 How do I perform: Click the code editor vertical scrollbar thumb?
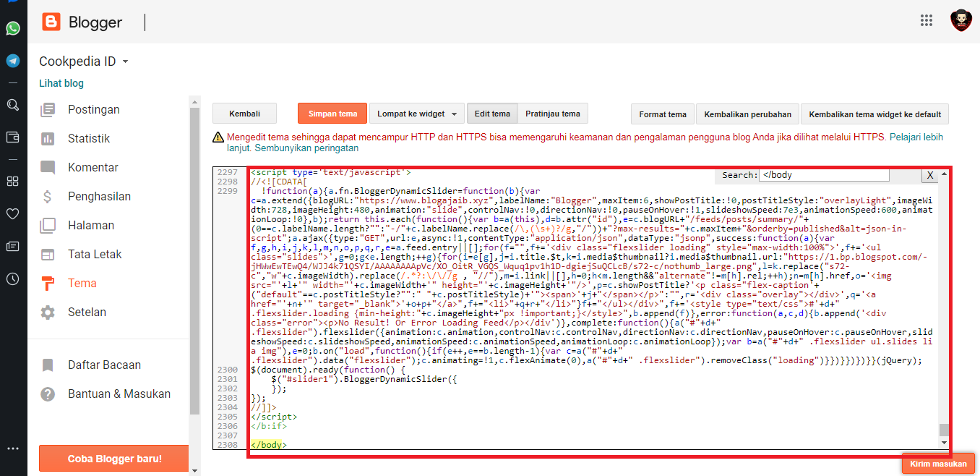[943, 430]
